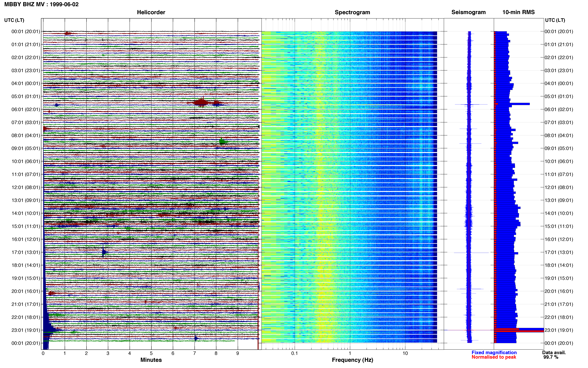Click left time label 22:01 (18:01)
The image size is (588, 368).
click(26, 317)
